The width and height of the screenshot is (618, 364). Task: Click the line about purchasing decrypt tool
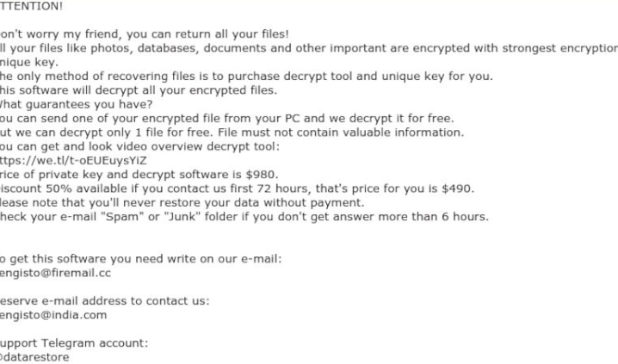click(x=246, y=76)
